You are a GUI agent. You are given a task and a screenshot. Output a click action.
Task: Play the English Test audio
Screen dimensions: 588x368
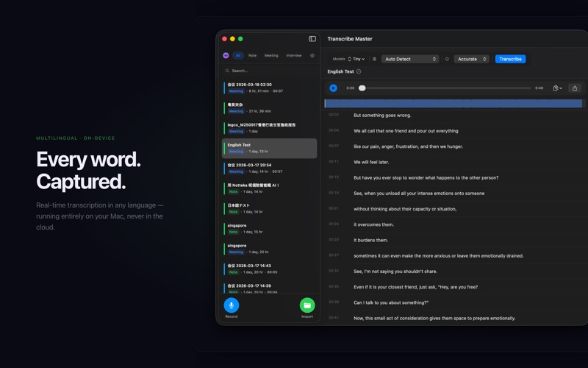[334, 88]
